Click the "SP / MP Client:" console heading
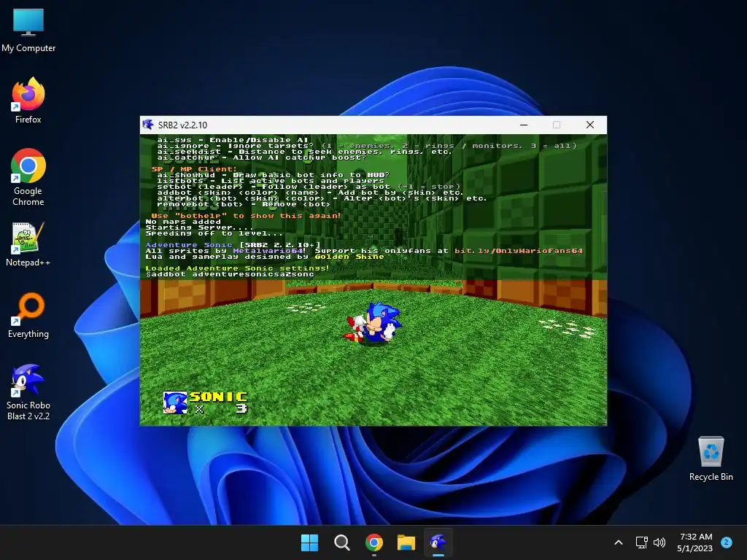The image size is (747, 560). point(194,169)
